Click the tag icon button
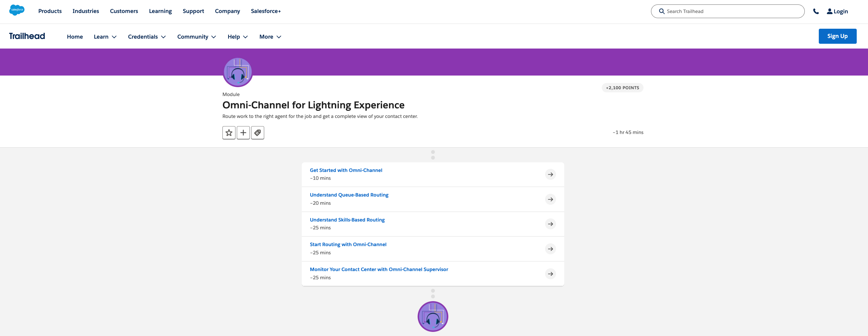Screen dimensions: 868x336 pyautogui.click(x=258, y=133)
